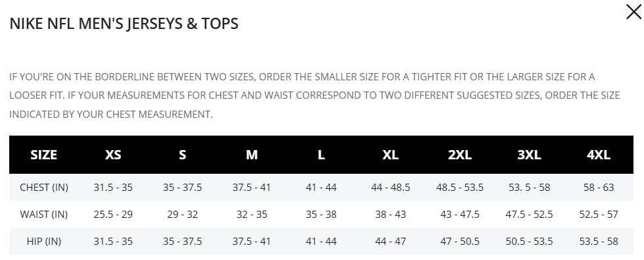The height and width of the screenshot is (260, 644).
Task: Select the L size column header
Action: (321, 155)
